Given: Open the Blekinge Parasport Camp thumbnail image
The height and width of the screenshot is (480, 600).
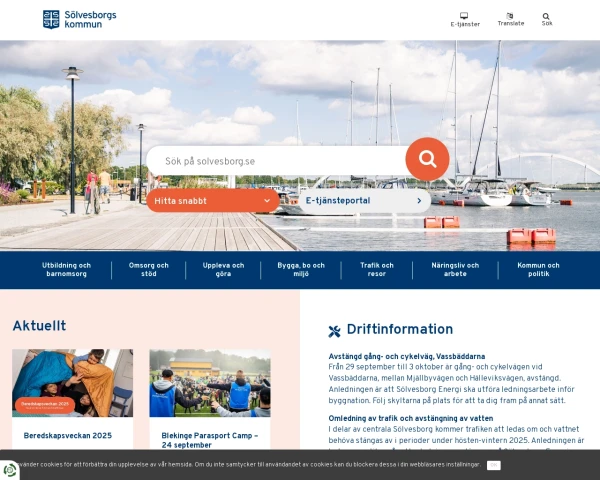Looking at the screenshot, I should 210,383.
